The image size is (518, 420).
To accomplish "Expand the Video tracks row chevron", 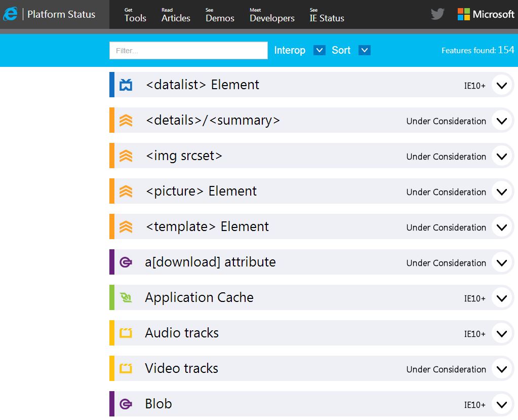I will click(502, 369).
